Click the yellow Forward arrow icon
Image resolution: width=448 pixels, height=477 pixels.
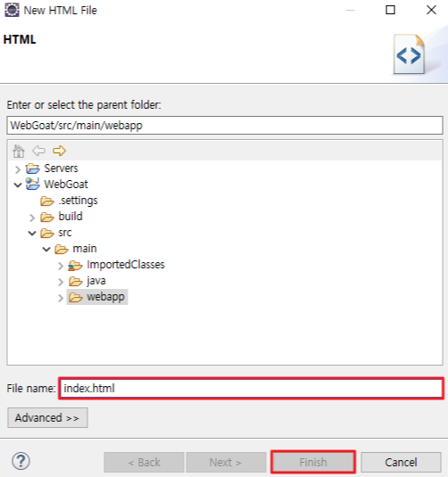[59, 151]
